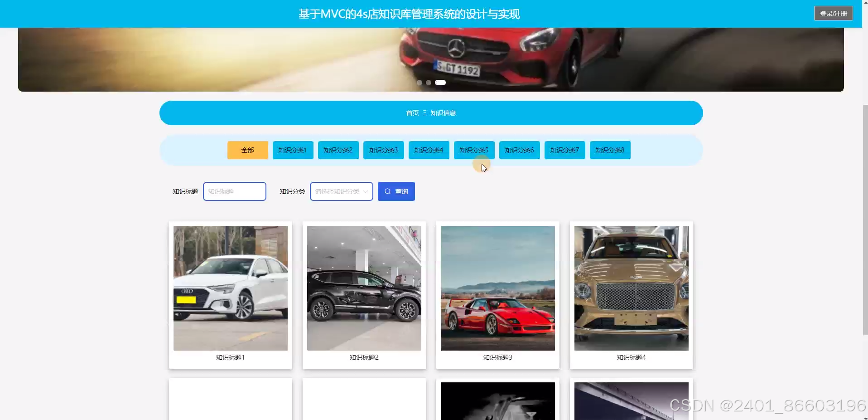Screen dimensions: 868x420
Task: Filter by 知识分类5
Action: tap(474, 150)
